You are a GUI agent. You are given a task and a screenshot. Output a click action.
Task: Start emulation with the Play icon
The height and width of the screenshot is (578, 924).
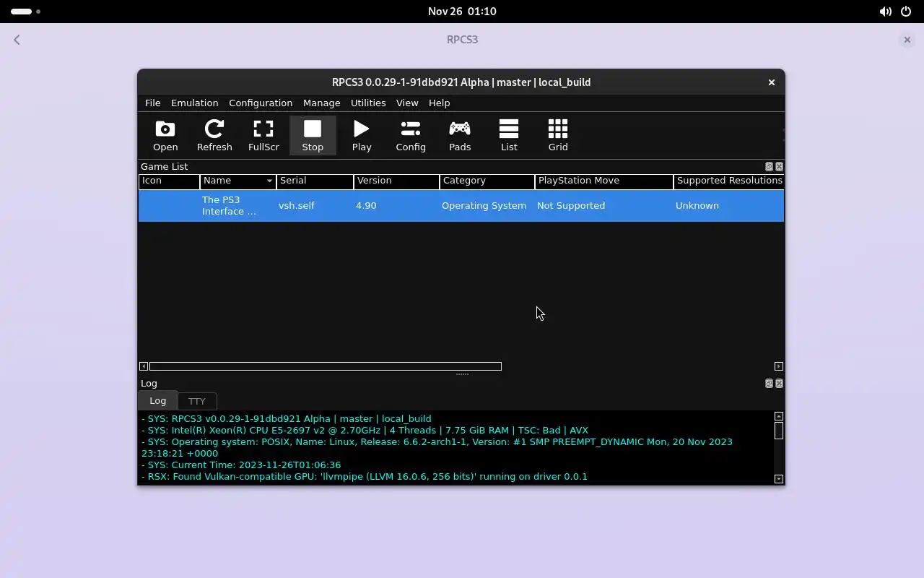[362, 135]
